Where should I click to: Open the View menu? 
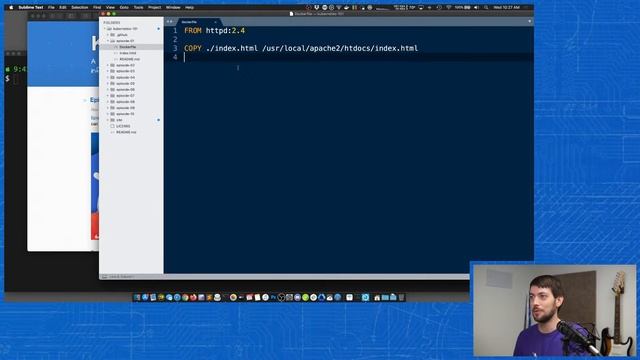(x=110, y=7)
